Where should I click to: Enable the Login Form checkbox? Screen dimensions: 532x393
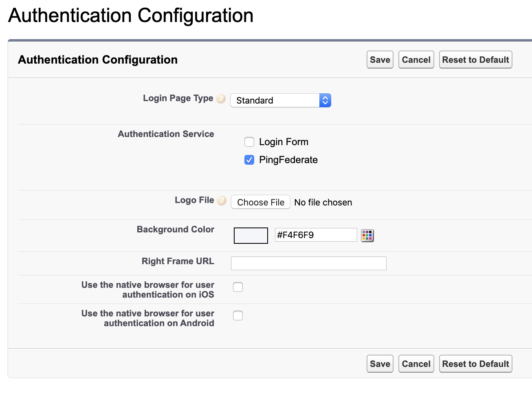click(249, 142)
